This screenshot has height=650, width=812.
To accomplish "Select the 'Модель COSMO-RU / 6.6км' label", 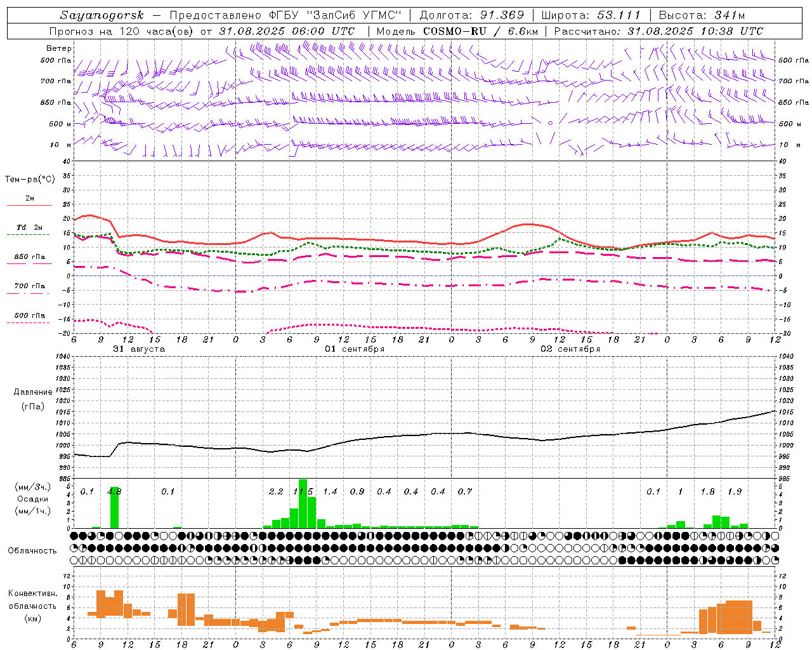I will pyautogui.click(x=457, y=31).
